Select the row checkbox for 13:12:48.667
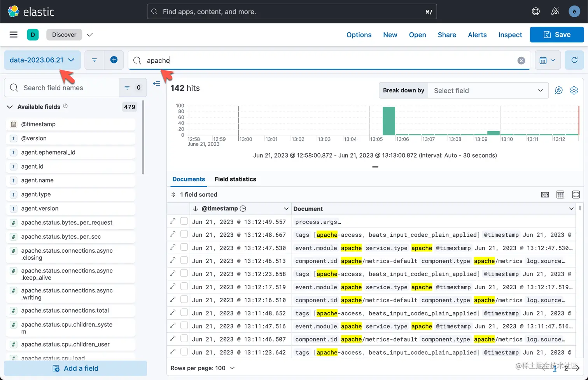The image size is (588, 380). pos(184,234)
